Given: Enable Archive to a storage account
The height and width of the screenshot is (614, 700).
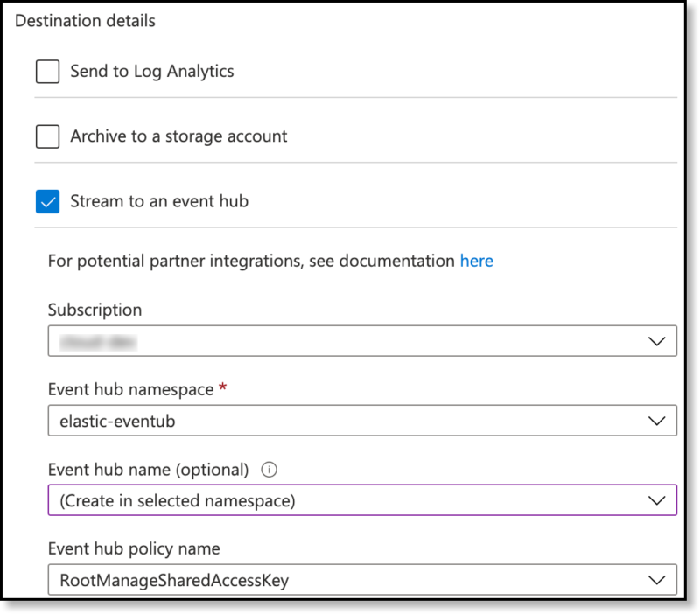Looking at the screenshot, I should point(47,136).
